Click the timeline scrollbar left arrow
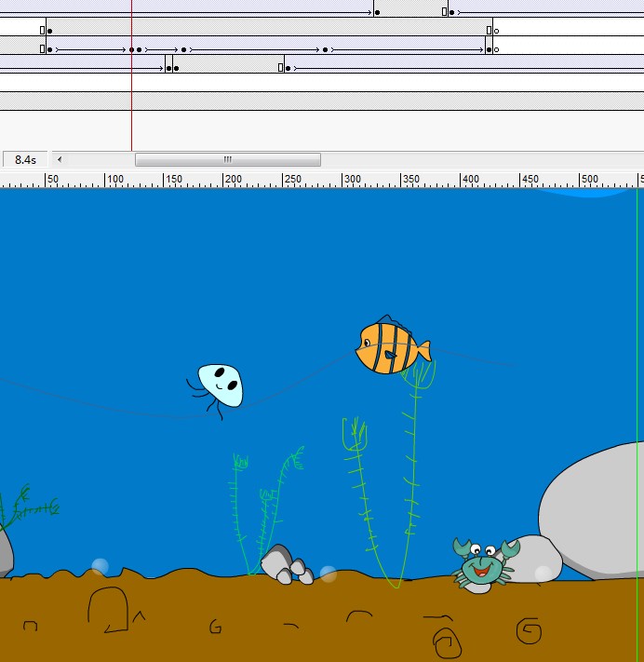The image size is (644, 662). [60, 159]
